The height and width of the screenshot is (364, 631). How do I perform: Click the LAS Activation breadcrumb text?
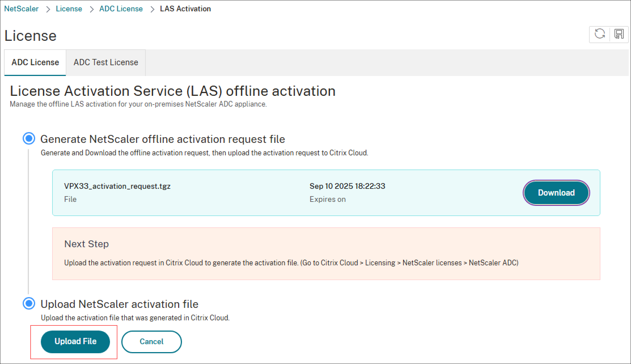click(x=185, y=9)
